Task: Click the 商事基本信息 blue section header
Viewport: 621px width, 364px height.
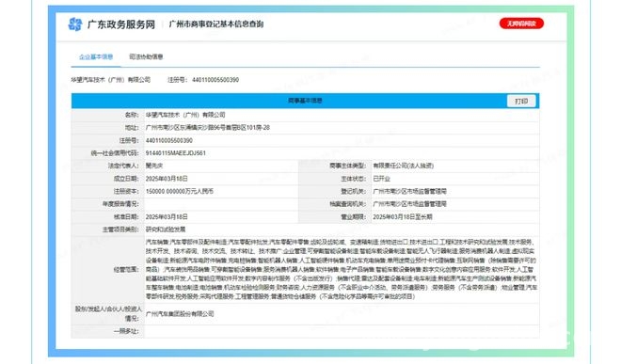Action: 306,101
